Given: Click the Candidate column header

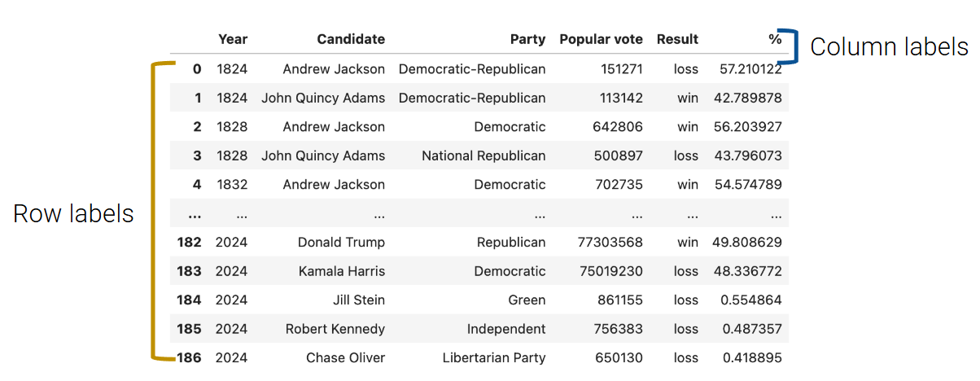Looking at the screenshot, I should 351,39.
